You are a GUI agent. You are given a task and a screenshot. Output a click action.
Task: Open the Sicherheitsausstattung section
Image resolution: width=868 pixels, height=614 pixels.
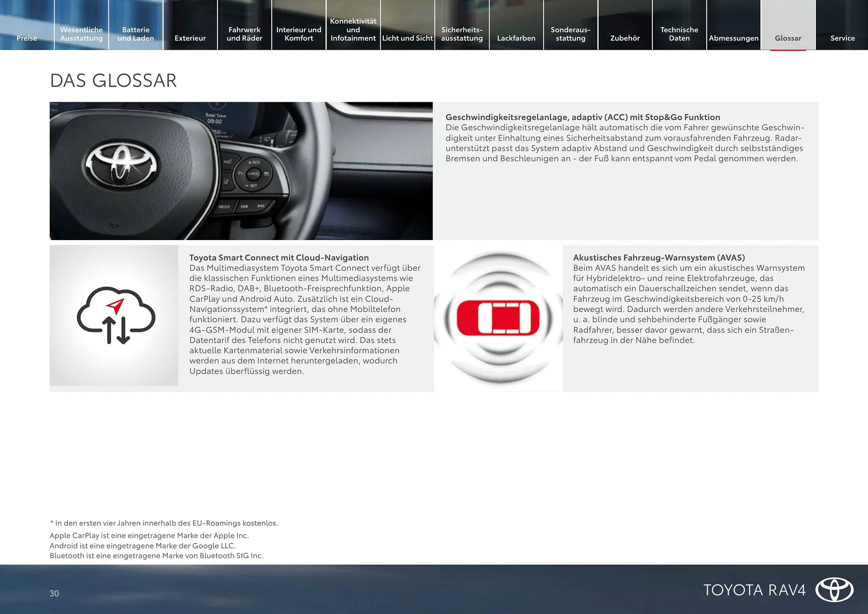click(x=462, y=34)
